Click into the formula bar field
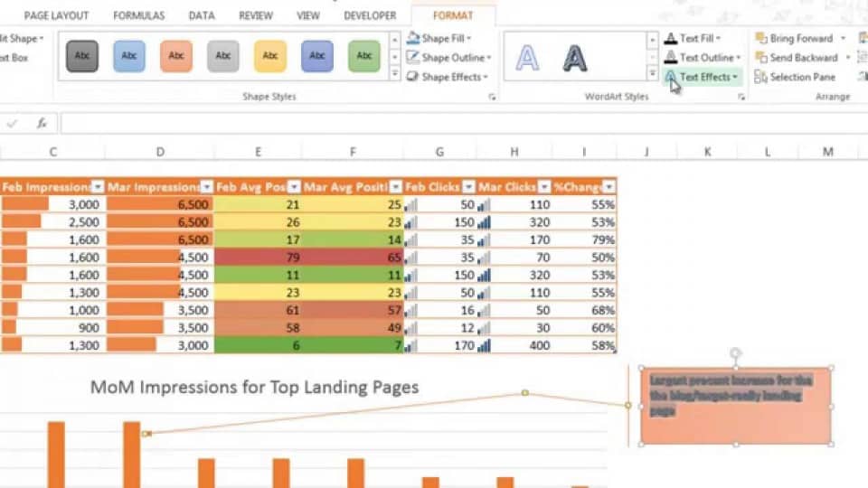This screenshot has width=868, height=488. (464, 124)
